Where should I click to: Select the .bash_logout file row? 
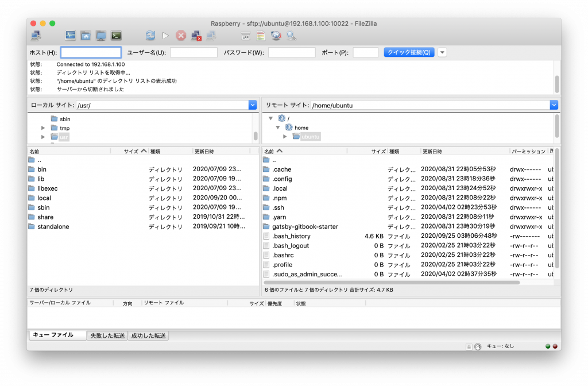(x=408, y=246)
